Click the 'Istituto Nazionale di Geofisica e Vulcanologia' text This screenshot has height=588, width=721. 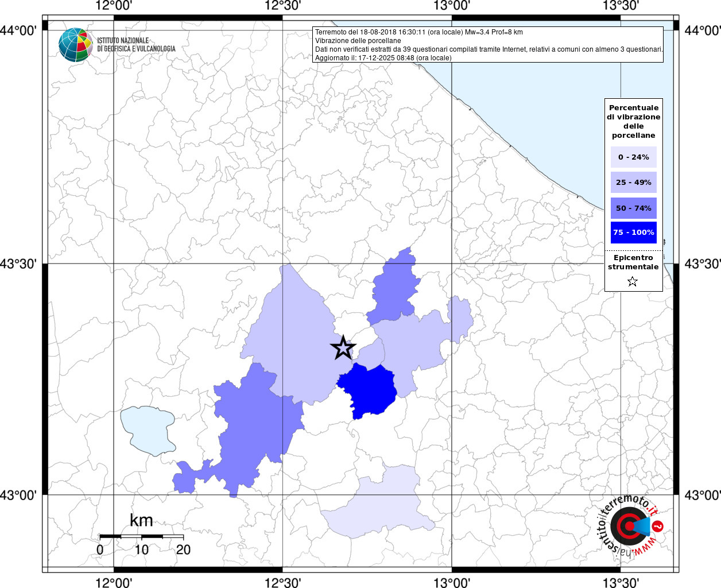136,45
